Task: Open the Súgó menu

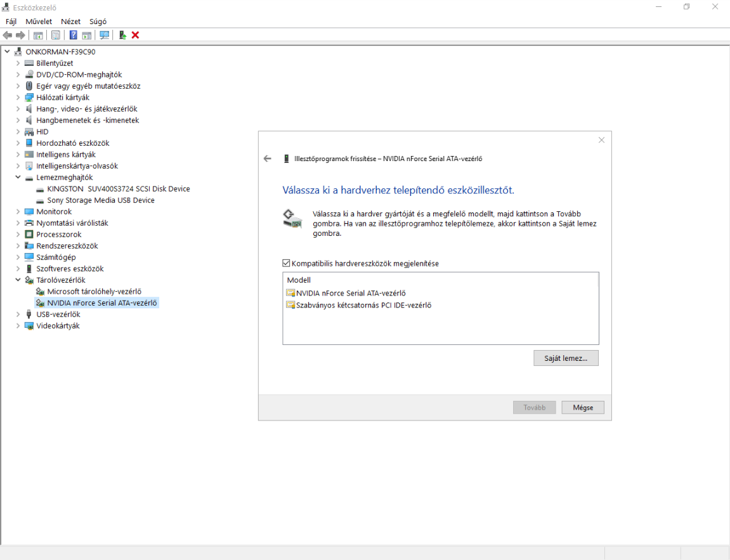Action: (x=98, y=22)
